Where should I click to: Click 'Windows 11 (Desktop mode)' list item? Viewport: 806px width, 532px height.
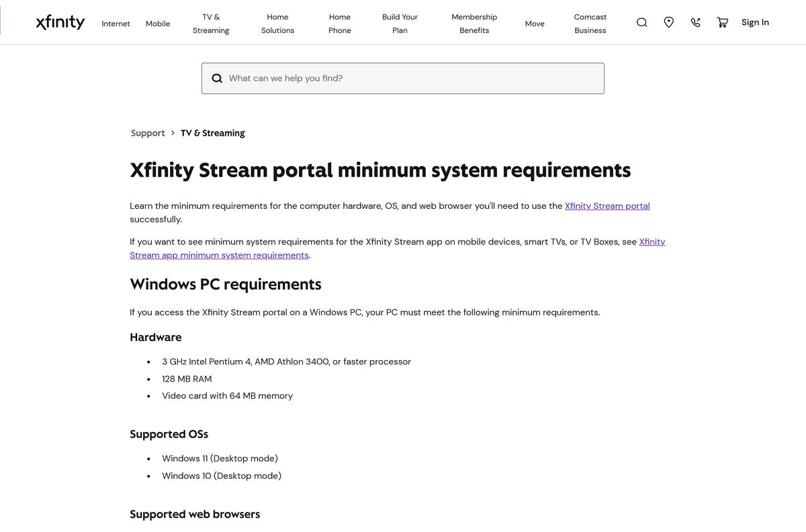pos(220,459)
